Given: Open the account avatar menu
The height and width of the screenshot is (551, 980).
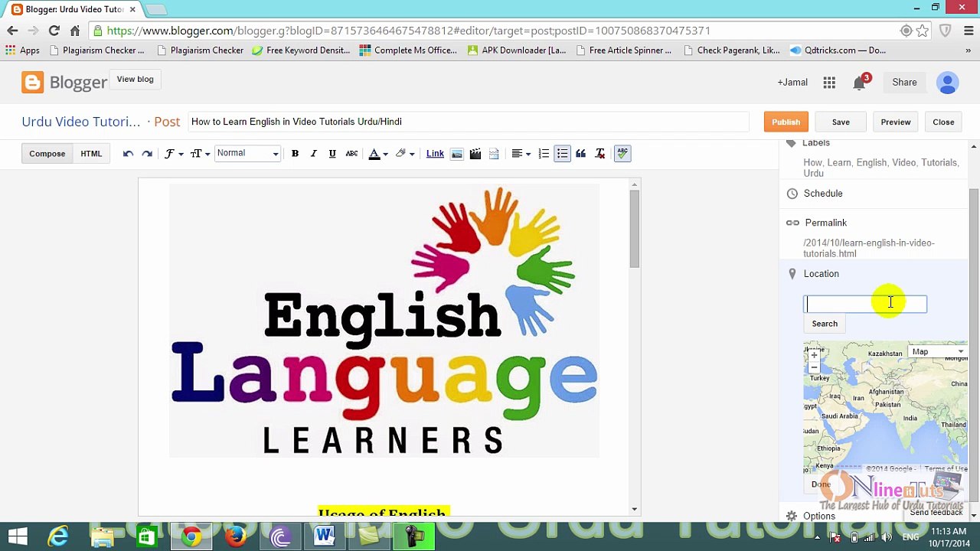Looking at the screenshot, I should click(947, 83).
